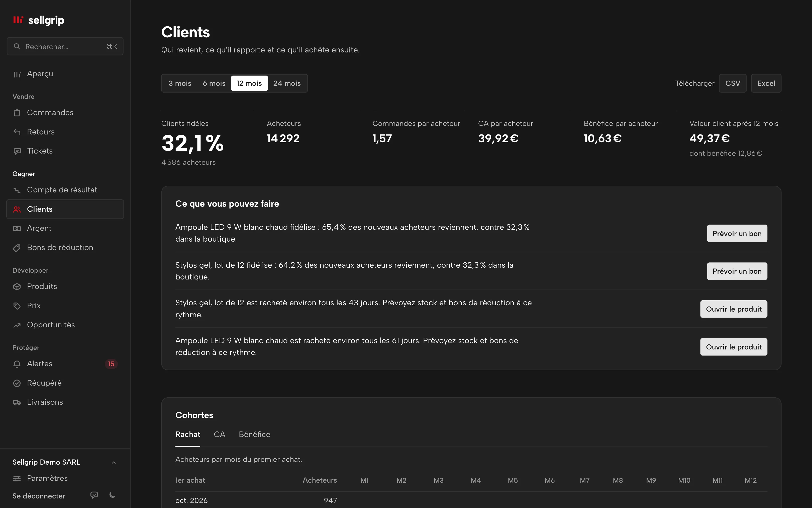Click the Prix price tag icon
The height and width of the screenshot is (508, 812).
17,306
